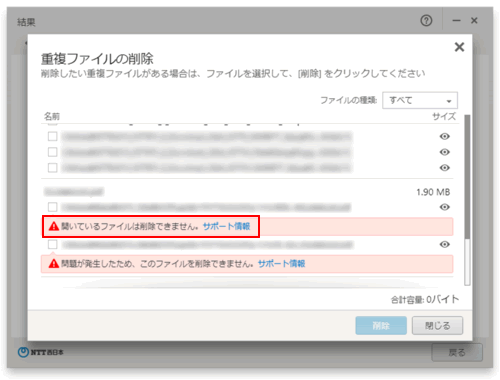
Task: Click the eye icon on the first upper-group file row
Action: 444,136
